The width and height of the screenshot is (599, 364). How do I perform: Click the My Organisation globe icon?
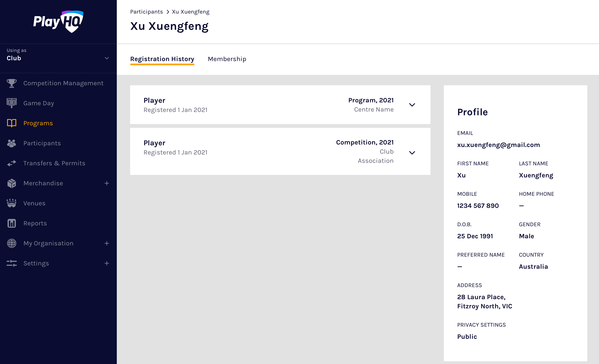pyautogui.click(x=11, y=243)
